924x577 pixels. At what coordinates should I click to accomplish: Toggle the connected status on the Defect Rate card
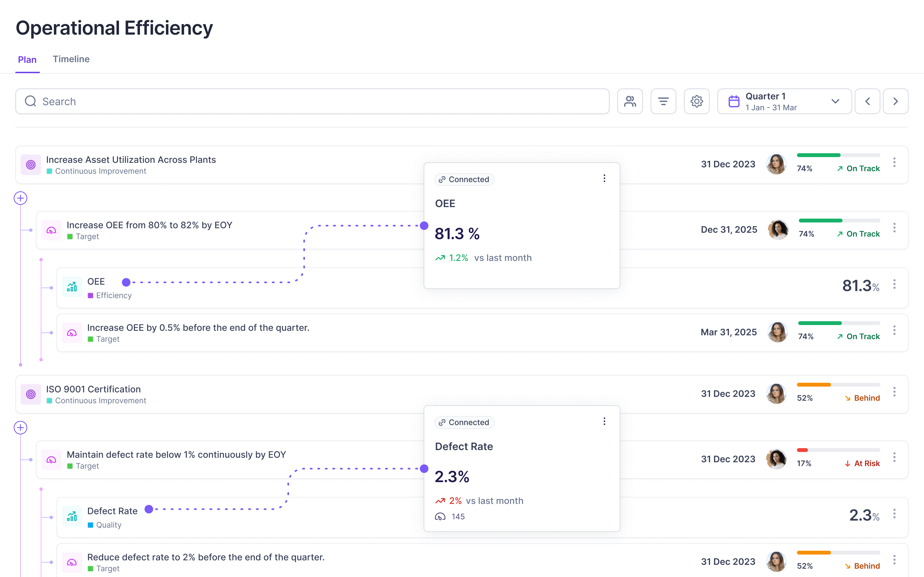click(464, 422)
